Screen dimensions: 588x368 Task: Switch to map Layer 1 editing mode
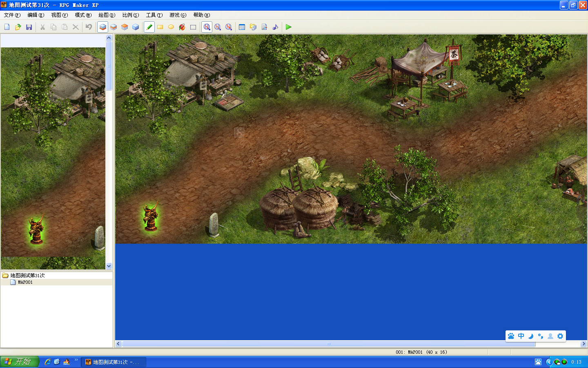103,27
